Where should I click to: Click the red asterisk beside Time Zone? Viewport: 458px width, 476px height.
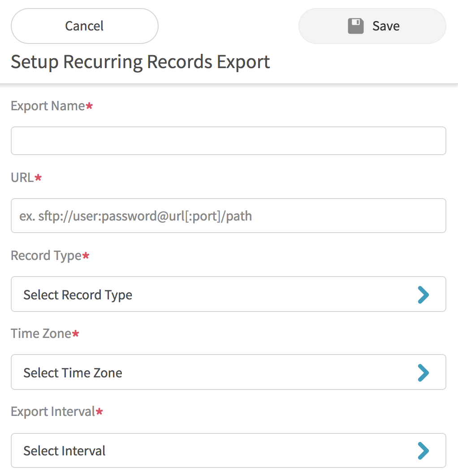(x=75, y=333)
